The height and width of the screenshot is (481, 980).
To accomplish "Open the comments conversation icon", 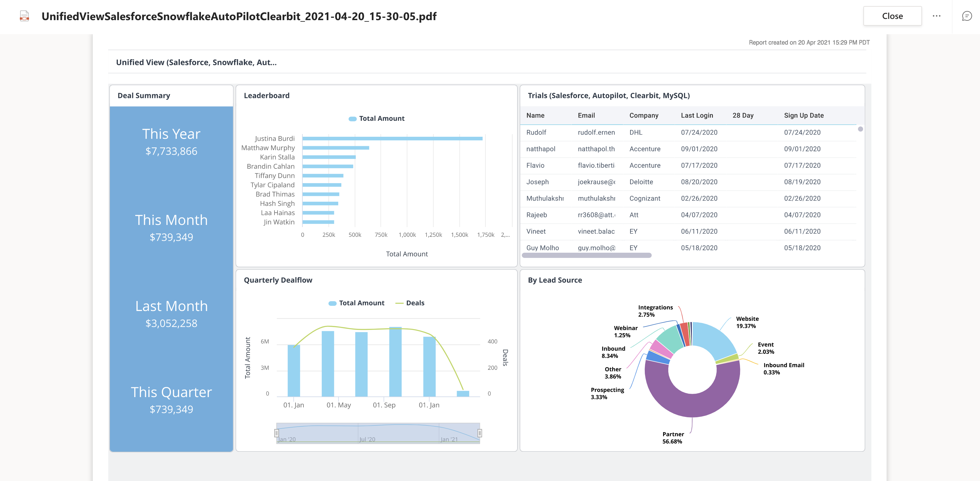I will 967,16.
